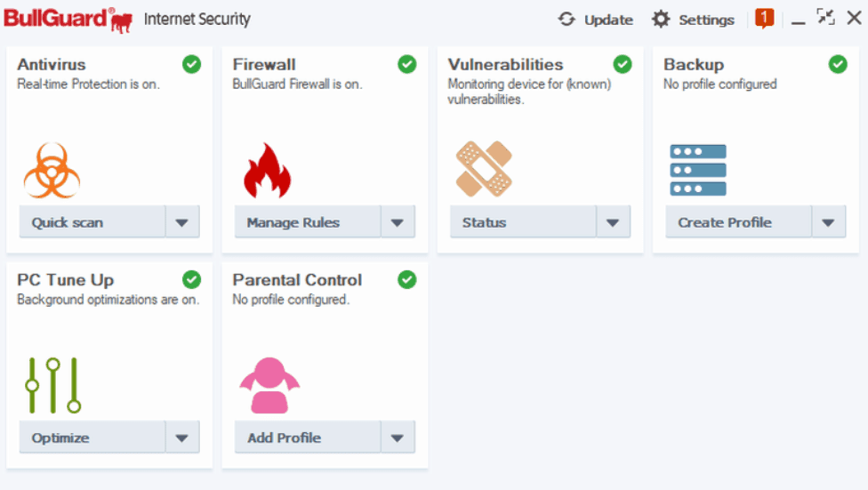Click the orange biohazard Antivirus icon

click(x=52, y=170)
